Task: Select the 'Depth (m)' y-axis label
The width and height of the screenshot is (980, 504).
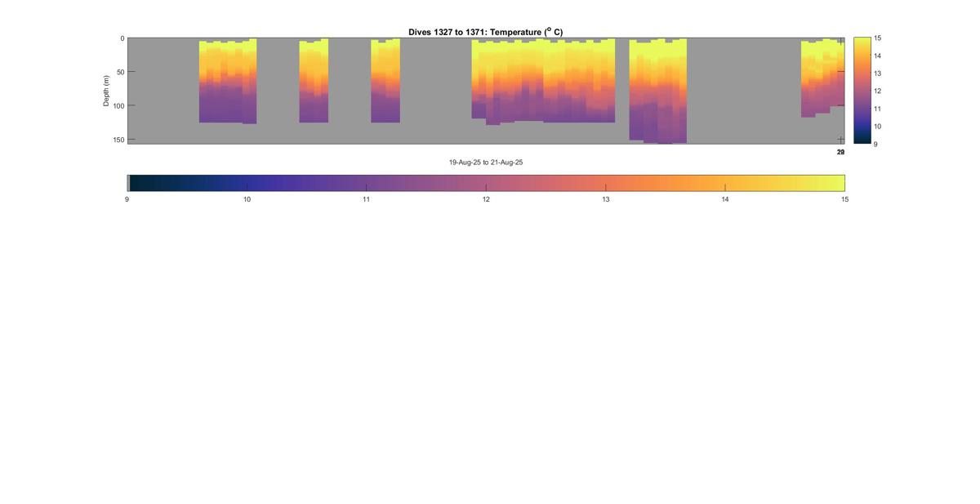Action: click(106, 91)
